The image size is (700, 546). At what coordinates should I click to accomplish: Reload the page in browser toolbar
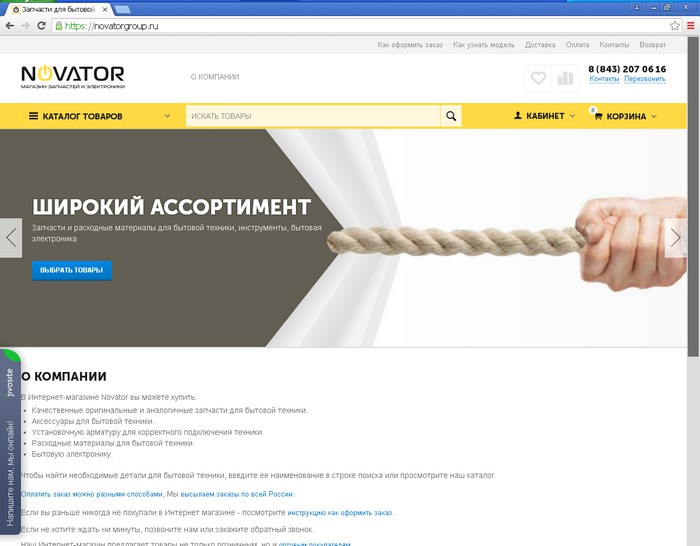pos(41,26)
